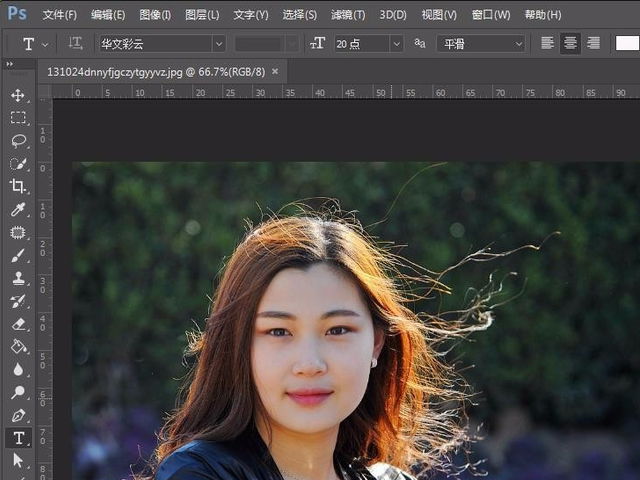
Task: Open the 文字(Y) menu
Action: coord(251,15)
